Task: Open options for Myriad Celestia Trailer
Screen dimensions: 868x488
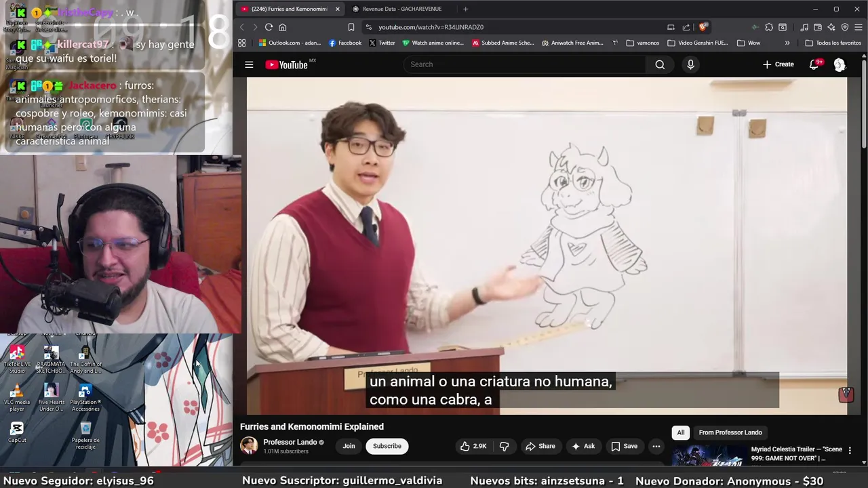Action: click(x=850, y=451)
